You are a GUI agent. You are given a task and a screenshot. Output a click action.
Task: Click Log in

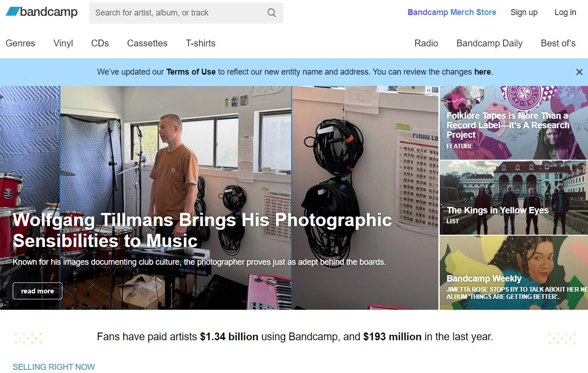565,12
